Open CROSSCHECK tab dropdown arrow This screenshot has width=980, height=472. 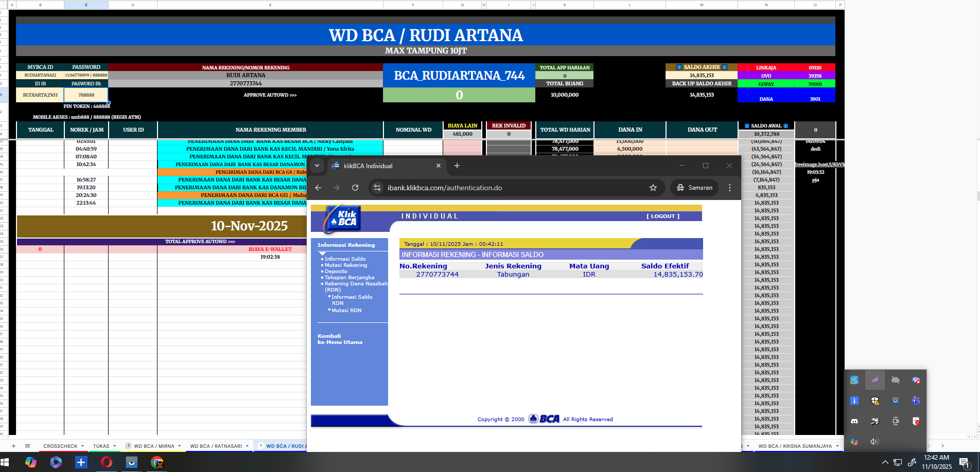(82, 446)
